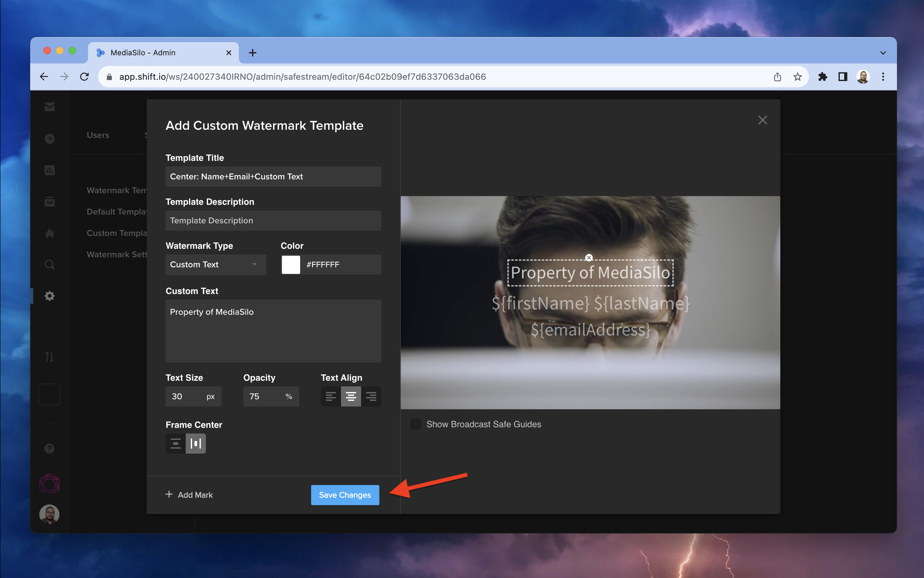Click the Custom Text textarea
Screen dimensions: 924x578
(273, 331)
